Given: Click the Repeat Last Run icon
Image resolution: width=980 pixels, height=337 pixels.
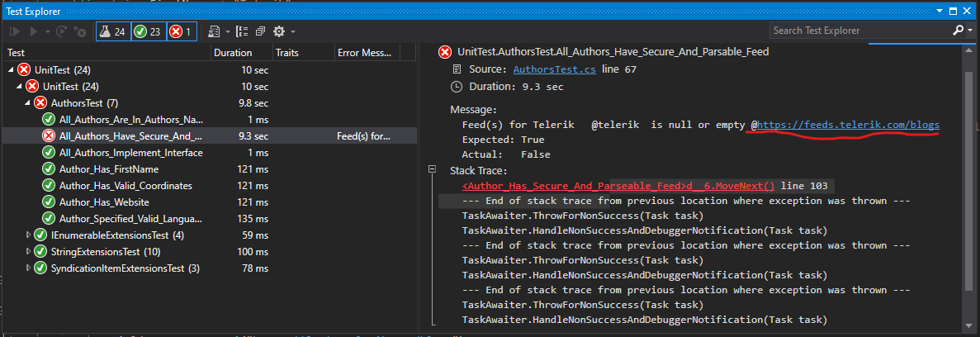Looking at the screenshot, I should point(62,31).
